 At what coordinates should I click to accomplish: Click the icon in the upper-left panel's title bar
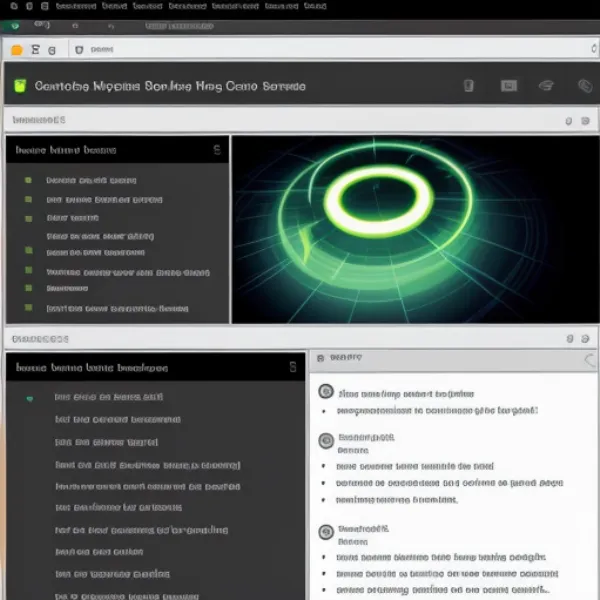(x=217, y=150)
